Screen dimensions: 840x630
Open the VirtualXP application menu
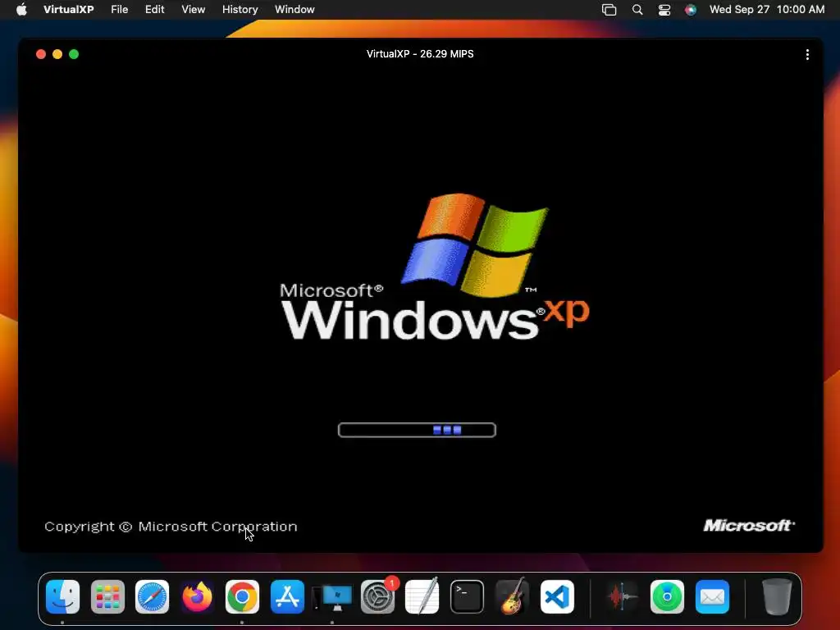69,10
